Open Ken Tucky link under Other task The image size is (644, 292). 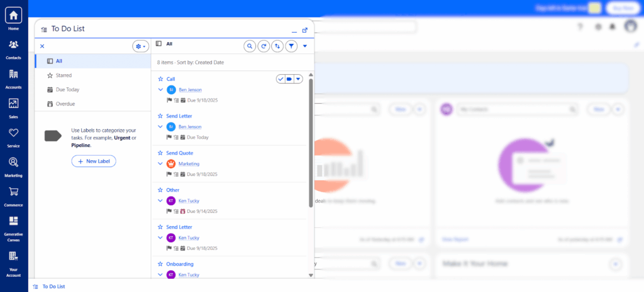pos(190,201)
